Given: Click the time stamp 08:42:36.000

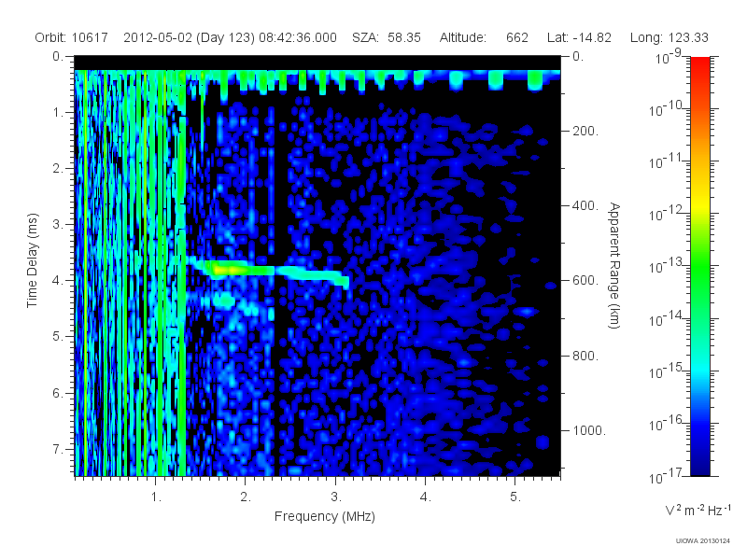Looking at the screenshot, I should (x=298, y=37).
